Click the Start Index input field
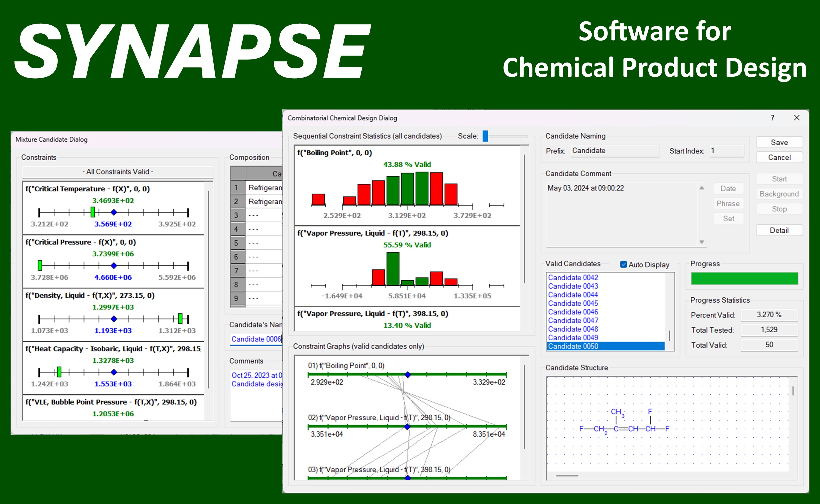 tap(727, 151)
